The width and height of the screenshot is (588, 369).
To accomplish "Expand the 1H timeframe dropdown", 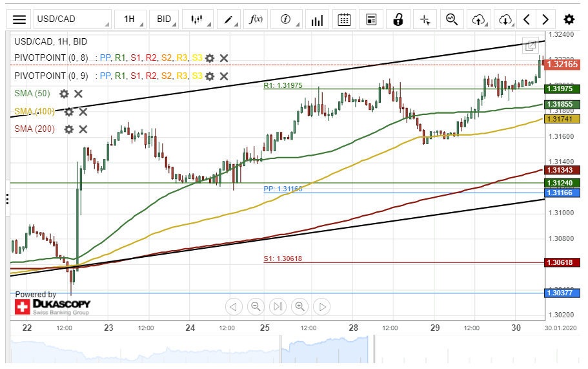I will coord(130,19).
